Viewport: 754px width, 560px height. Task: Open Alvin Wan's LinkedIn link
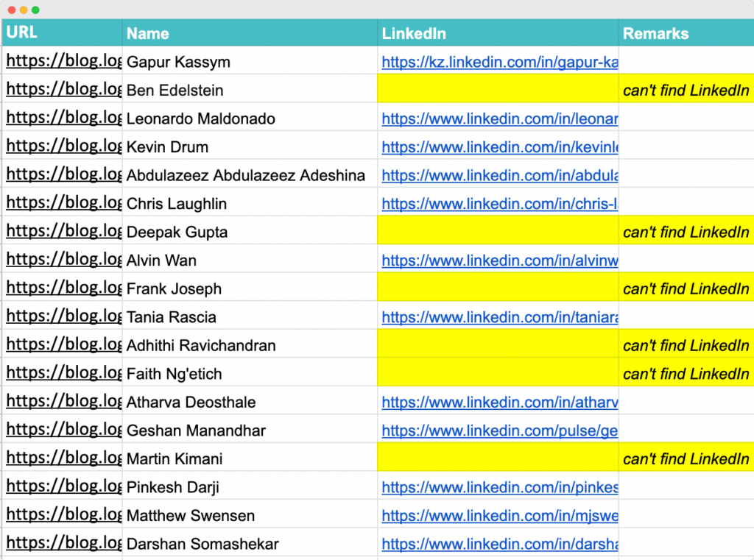click(500, 260)
